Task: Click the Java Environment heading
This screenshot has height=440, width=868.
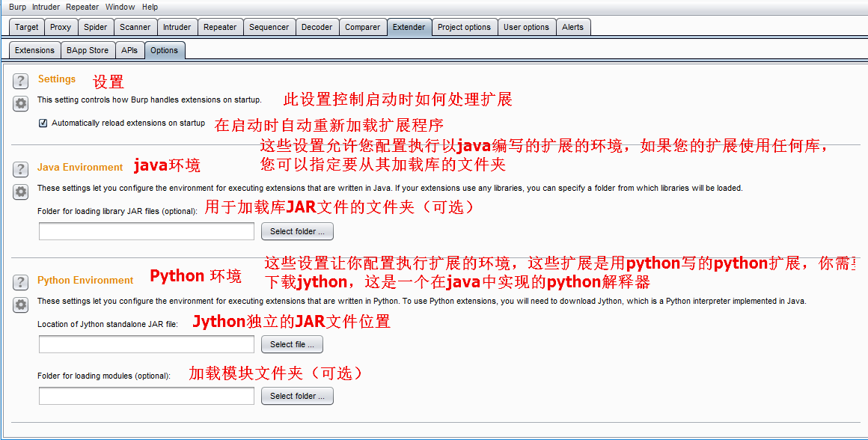Action: (80, 167)
